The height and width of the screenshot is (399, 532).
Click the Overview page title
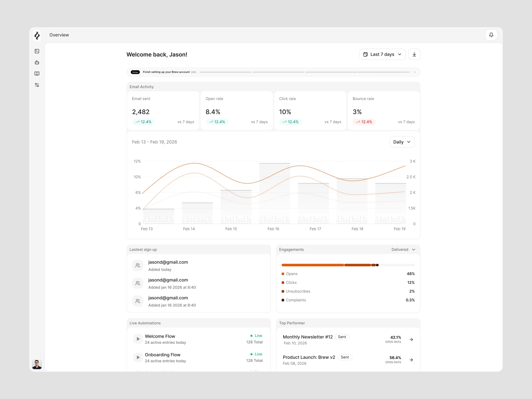click(x=59, y=35)
